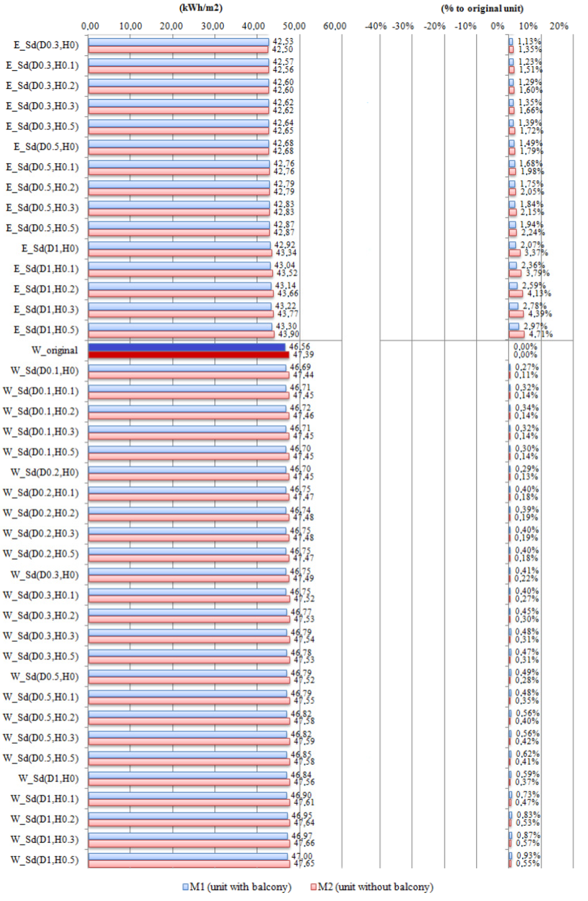This screenshot has height=901, width=588.
Task: Click the row label 'W_Sd(D0.1,H0.3)'
Action: click(41, 432)
